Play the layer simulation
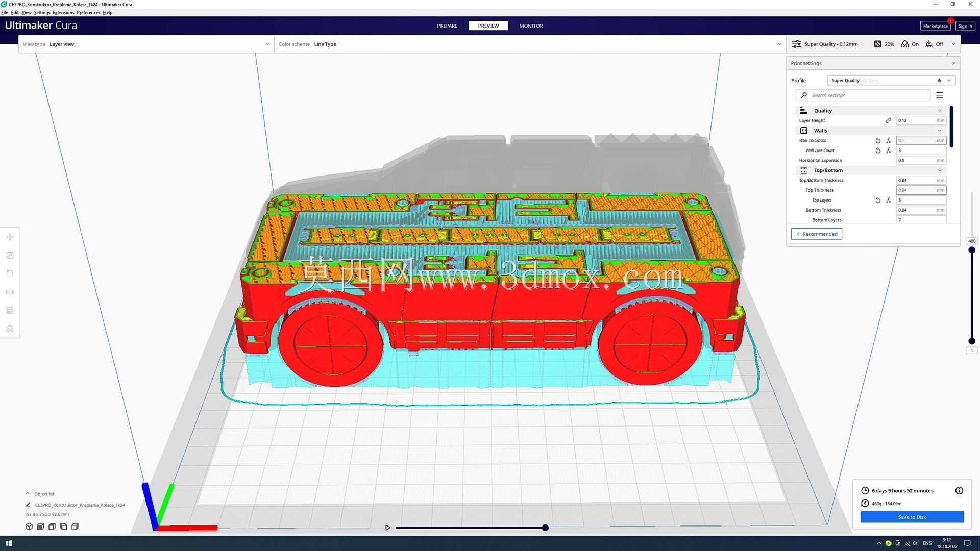The image size is (980, 551). click(387, 528)
